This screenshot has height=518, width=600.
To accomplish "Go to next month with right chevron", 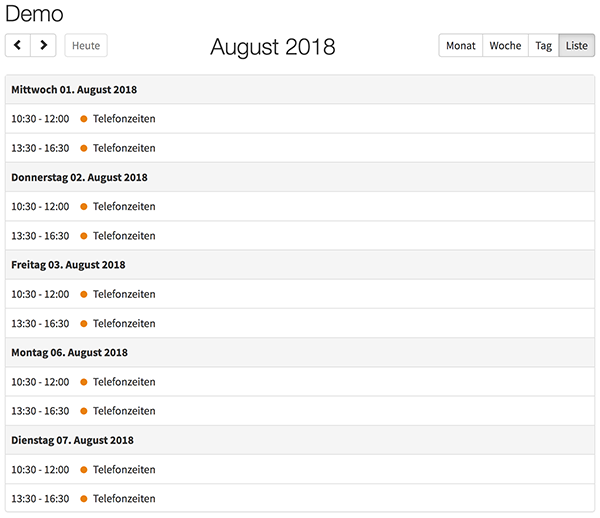I will [x=44, y=45].
